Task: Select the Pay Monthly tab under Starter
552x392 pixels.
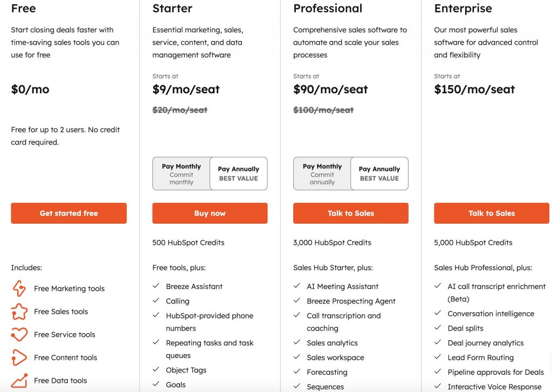Action: (181, 173)
